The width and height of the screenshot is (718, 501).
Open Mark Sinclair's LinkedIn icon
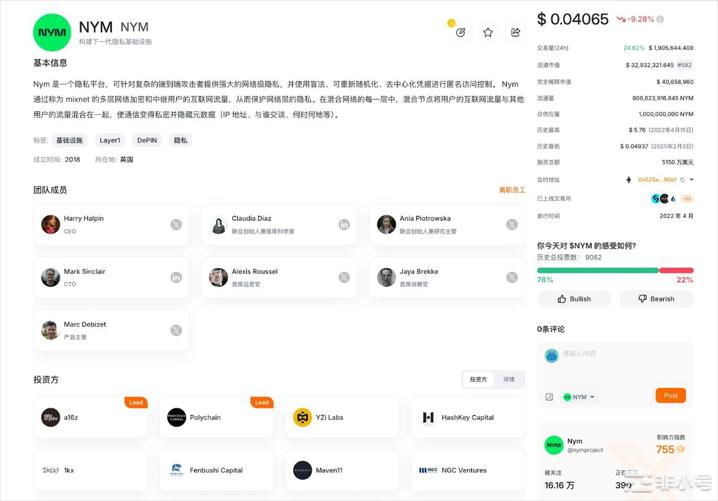(176, 278)
